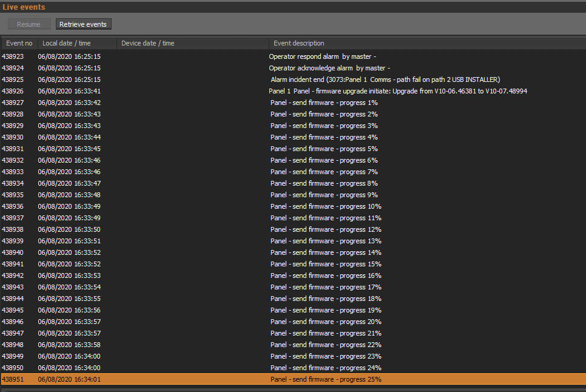
Task: Select the 'progress 4%' firmware row
Action: 293,138
